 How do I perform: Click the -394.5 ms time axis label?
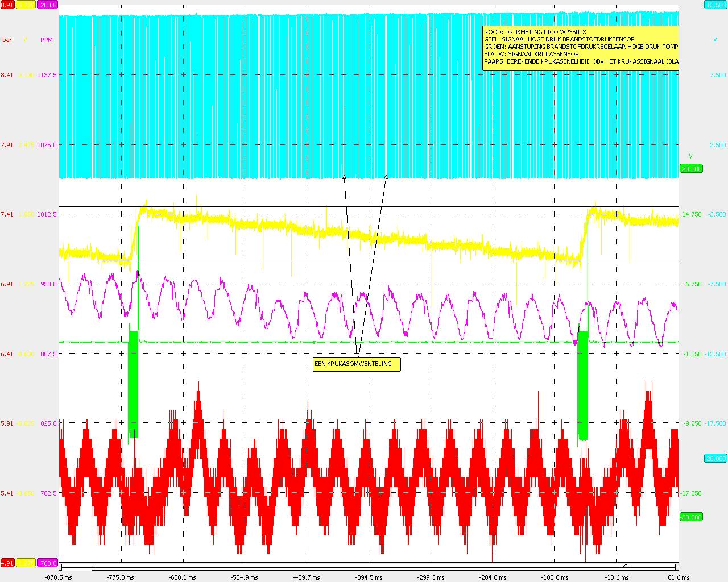click(x=369, y=577)
